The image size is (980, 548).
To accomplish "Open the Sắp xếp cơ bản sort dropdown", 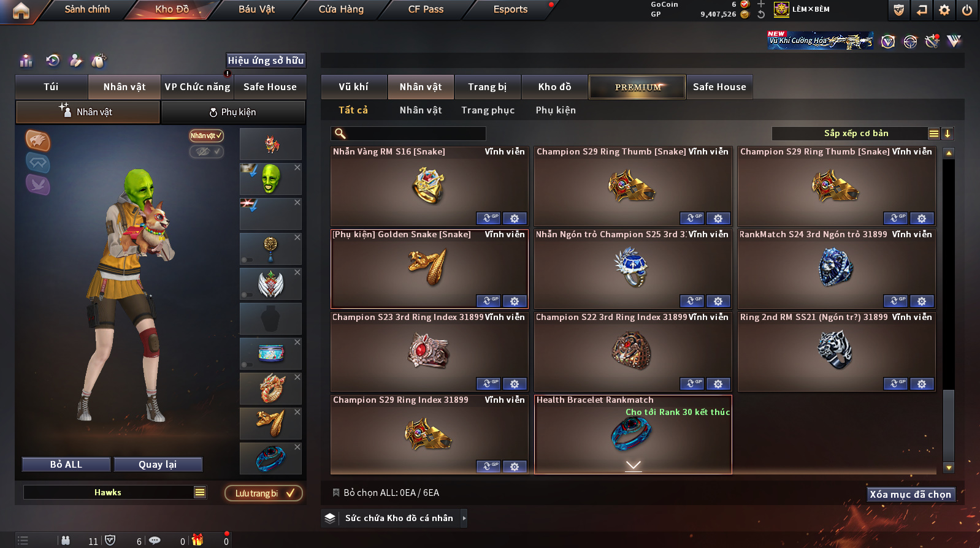I will click(856, 134).
